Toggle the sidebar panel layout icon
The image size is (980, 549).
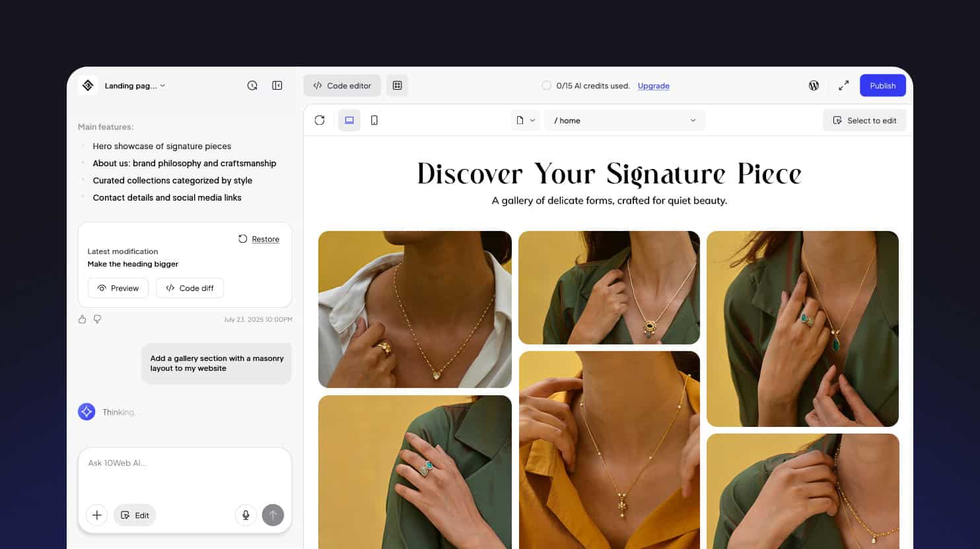coord(277,86)
